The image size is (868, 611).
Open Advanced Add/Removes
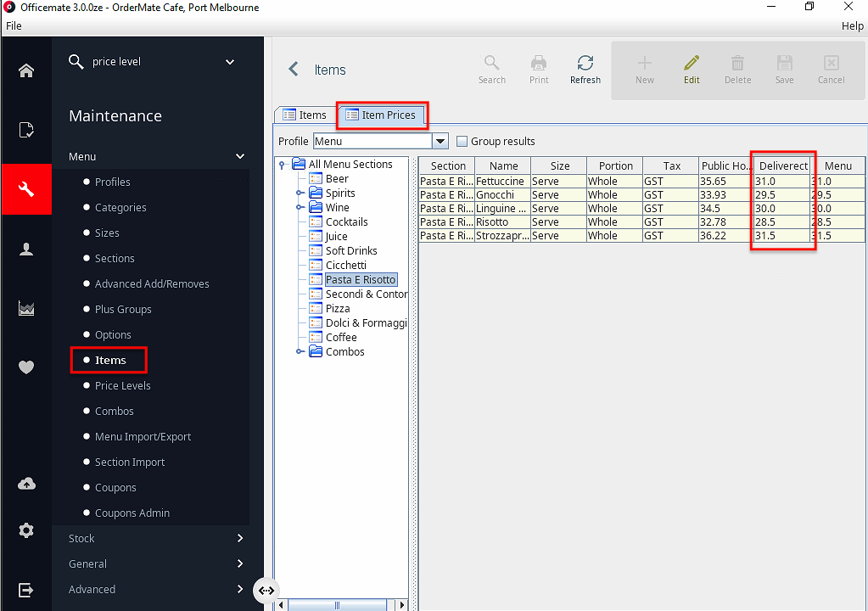coord(152,284)
